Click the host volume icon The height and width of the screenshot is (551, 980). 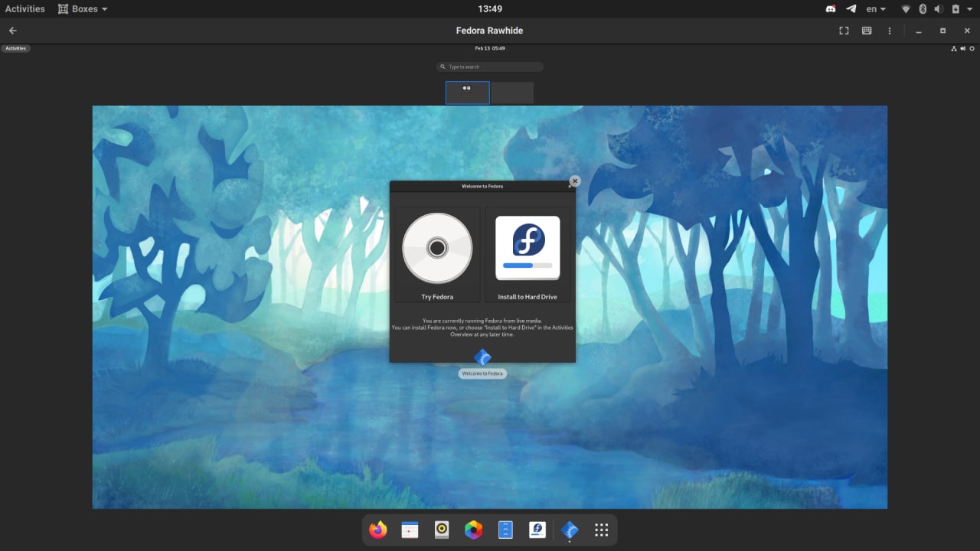[939, 9]
